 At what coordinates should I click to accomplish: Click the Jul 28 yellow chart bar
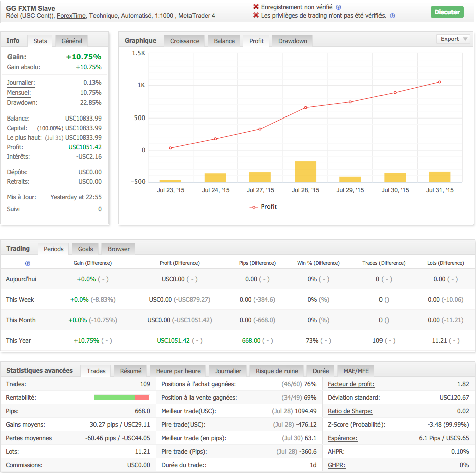tap(305, 171)
